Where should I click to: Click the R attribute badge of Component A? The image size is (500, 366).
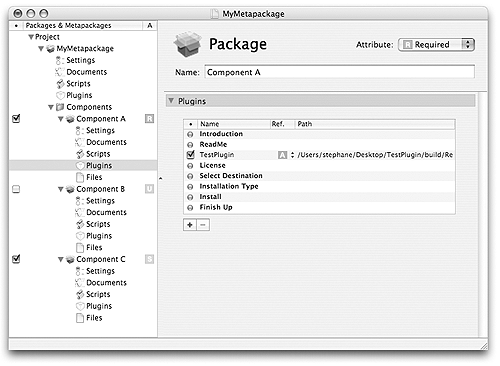149,119
